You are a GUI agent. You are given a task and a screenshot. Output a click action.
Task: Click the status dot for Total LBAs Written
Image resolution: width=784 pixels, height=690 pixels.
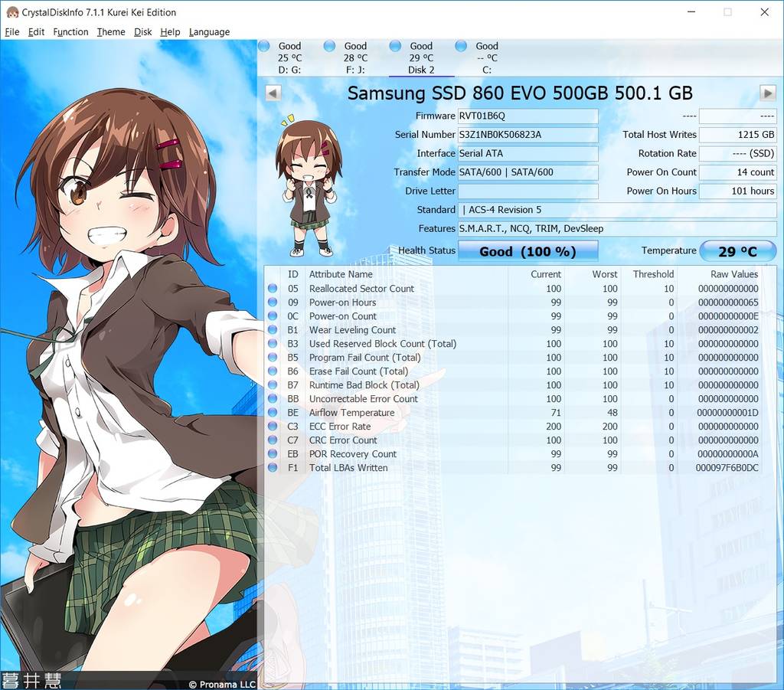pyautogui.click(x=274, y=468)
